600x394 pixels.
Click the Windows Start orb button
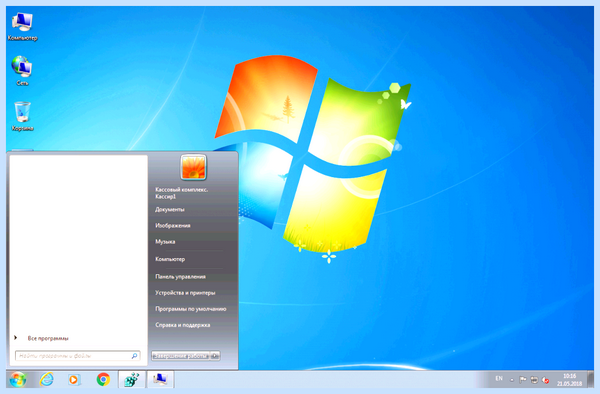coord(18,379)
